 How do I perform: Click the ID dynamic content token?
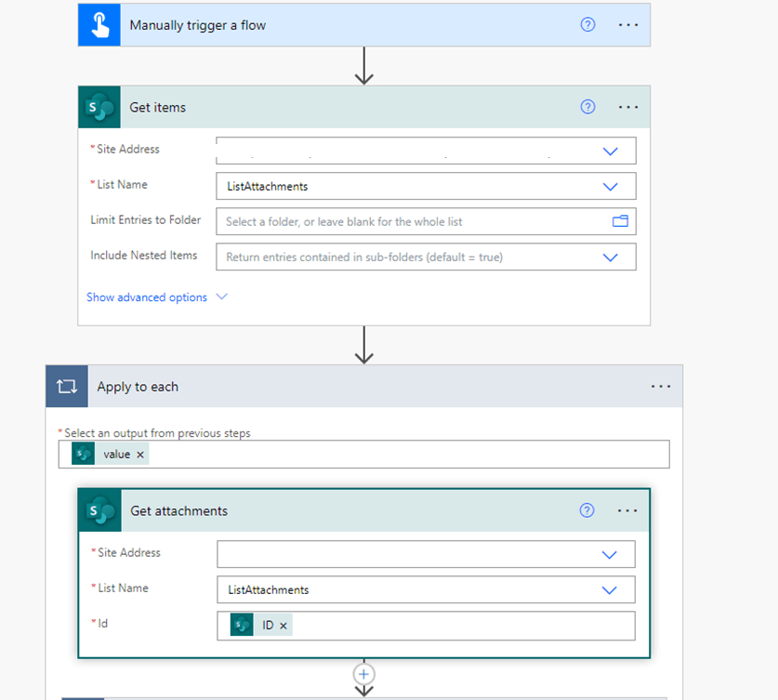pos(261,625)
